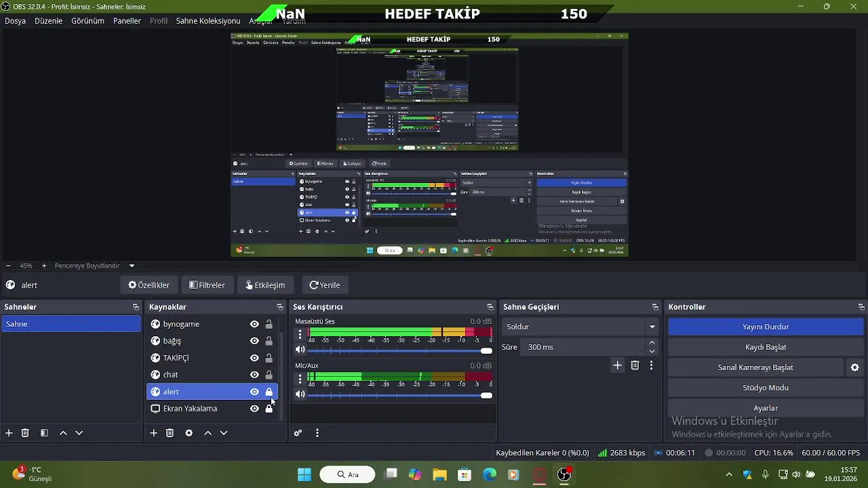
Task: Move the scene down with arrow
Action: (x=79, y=433)
